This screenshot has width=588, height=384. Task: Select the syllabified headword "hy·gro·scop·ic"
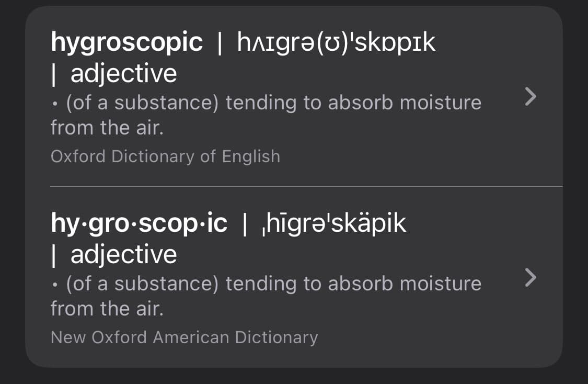[139, 223]
